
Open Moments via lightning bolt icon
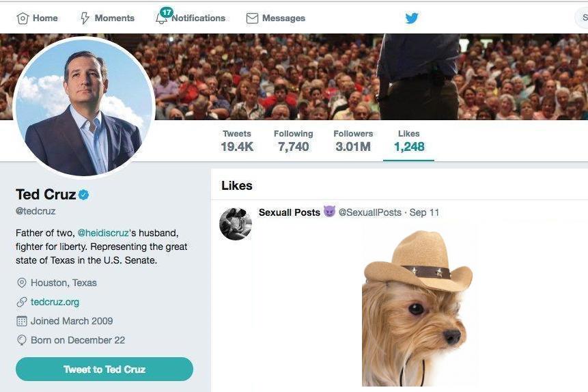click(x=85, y=18)
